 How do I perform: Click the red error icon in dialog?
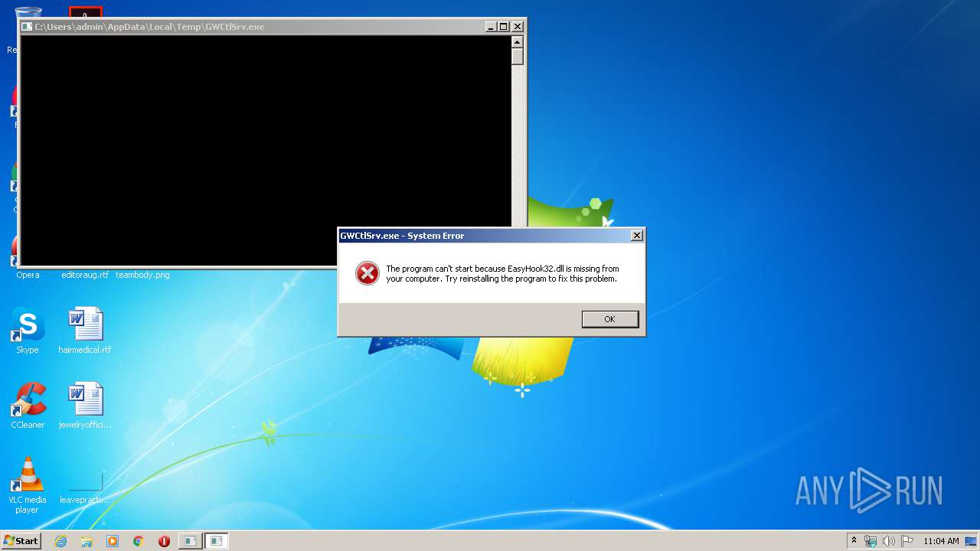pos(367,273)
